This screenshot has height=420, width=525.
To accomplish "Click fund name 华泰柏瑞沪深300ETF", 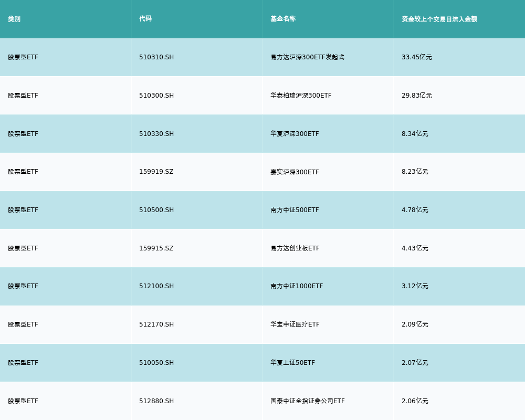I will pos(301,96).
